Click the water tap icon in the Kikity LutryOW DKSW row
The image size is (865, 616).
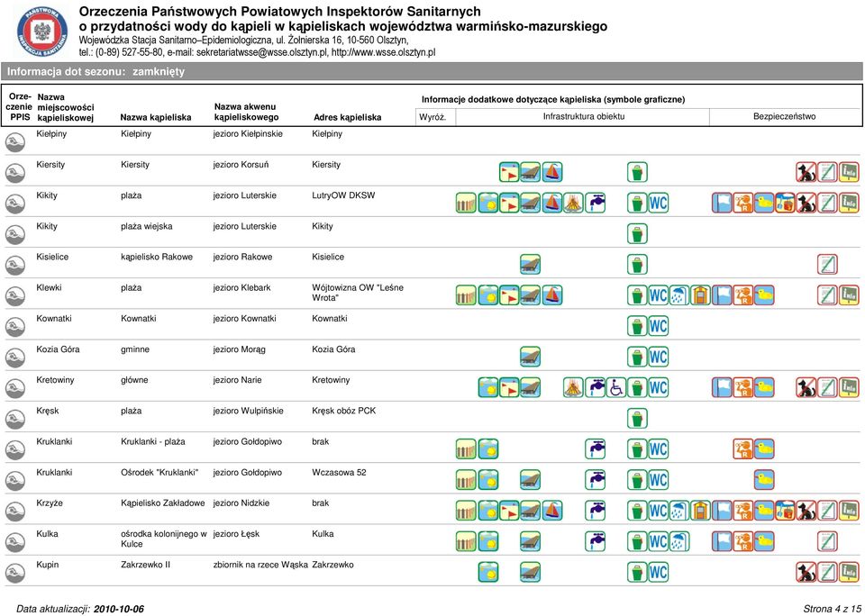[x=596, y=203]
